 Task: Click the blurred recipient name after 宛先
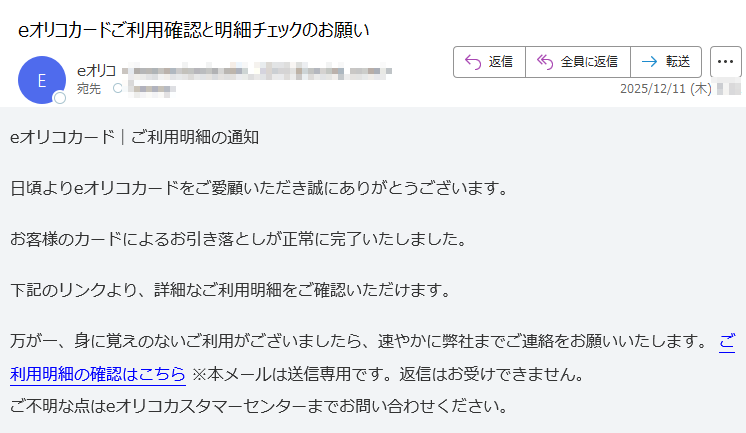(x=152, y=89)
